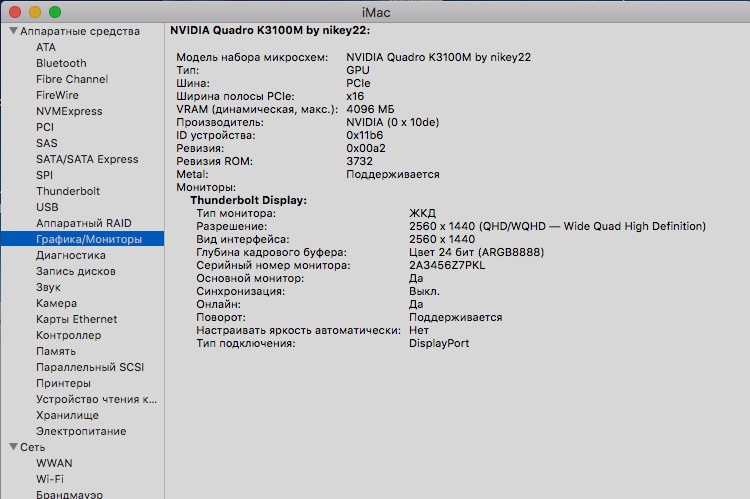Click connection type value DisplayPort
This screenshot has width=750, height=499.
pos(439,343)
